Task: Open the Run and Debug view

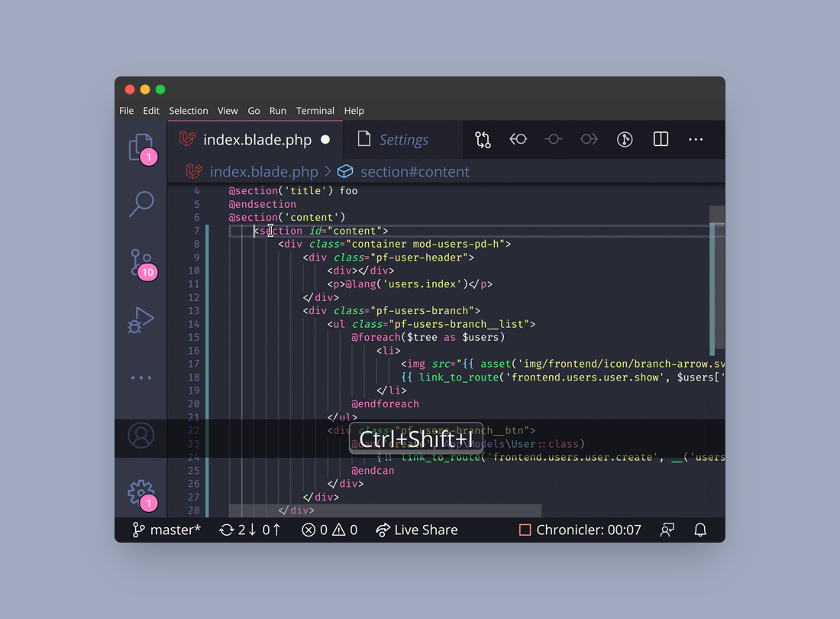Action: [x=141, y=320]
